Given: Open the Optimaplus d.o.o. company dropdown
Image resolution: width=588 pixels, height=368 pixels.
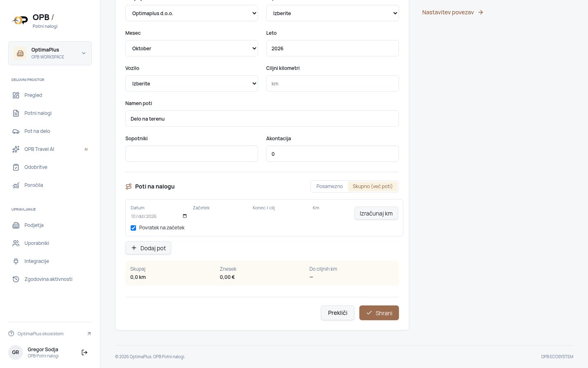Looking at the screenshot, I should tap(192, 13).
